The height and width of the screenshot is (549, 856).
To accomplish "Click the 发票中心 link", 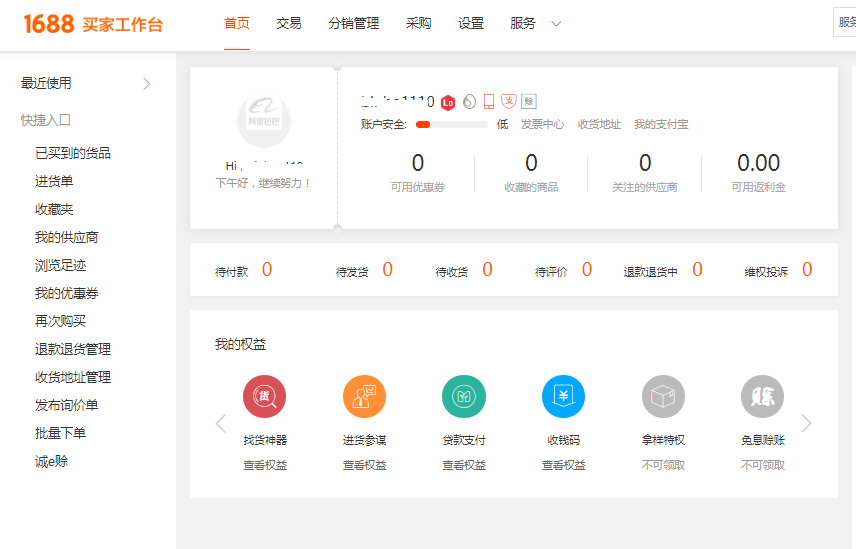I will [542, 125].
